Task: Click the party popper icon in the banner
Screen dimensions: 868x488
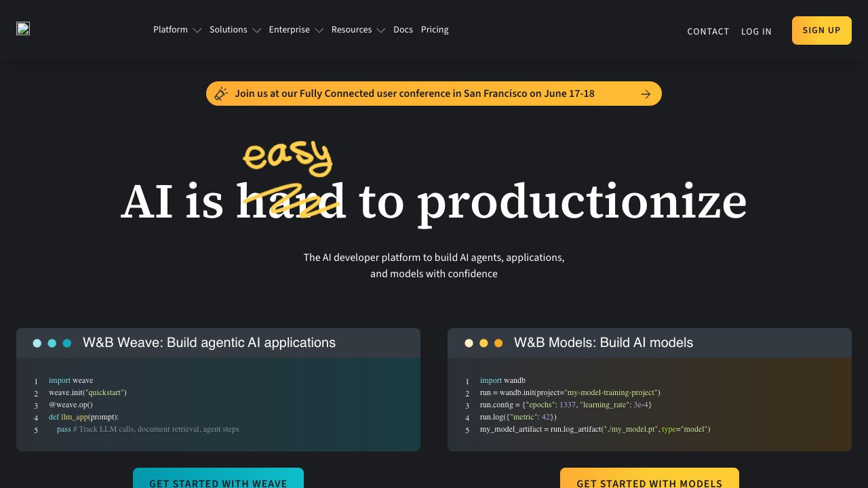Action: coord(221,94)
